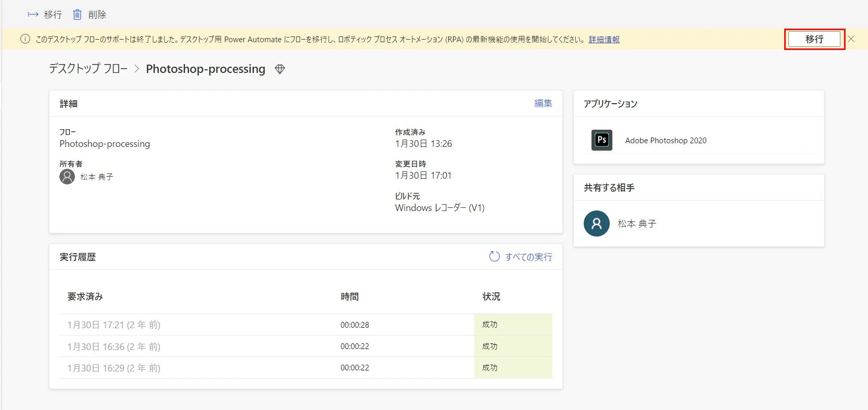Click 松本 典子 in 共有する相手 card
868x410 pixels.
coord(637,223)
